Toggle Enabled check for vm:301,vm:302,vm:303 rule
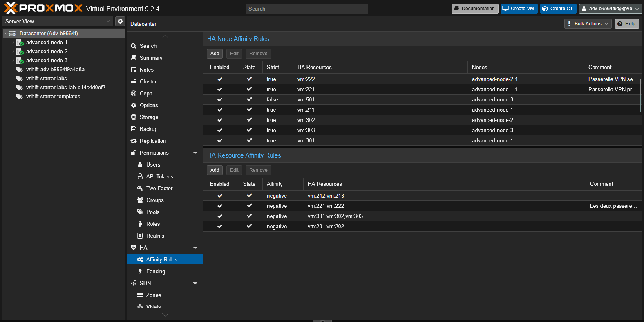The image size is (644, 322). [x=220, y=216]
